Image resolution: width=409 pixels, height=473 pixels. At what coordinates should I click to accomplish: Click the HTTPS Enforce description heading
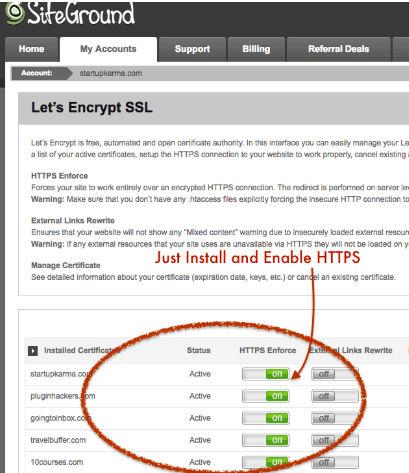[59, 176]
